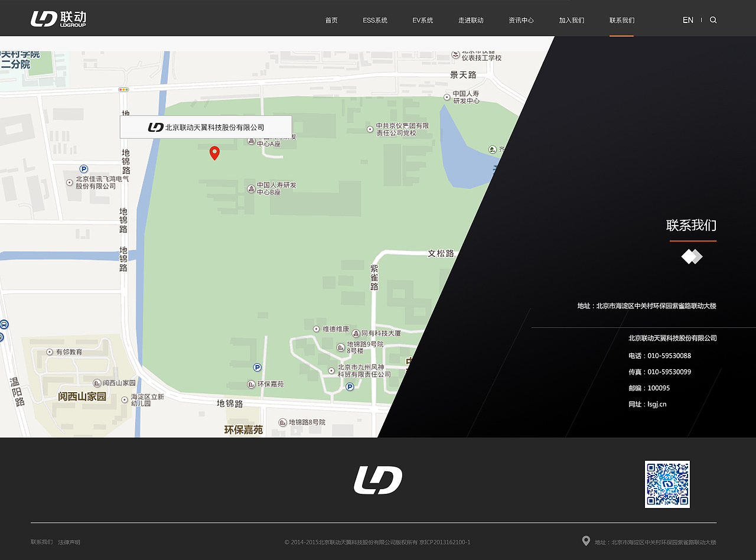Click the 维德维康 map marker
756x560 pixels.
(317, 328)
